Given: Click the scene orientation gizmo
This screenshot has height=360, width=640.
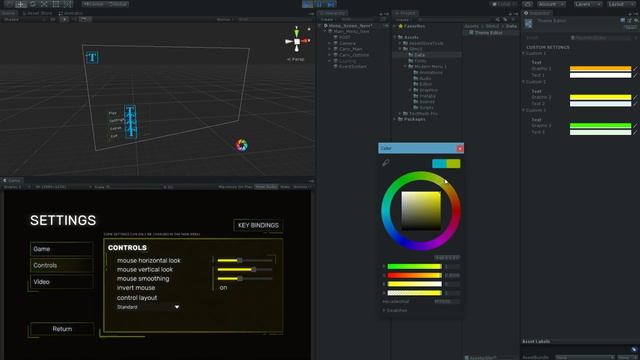Looking at the screenshot, I should (297, 40).
